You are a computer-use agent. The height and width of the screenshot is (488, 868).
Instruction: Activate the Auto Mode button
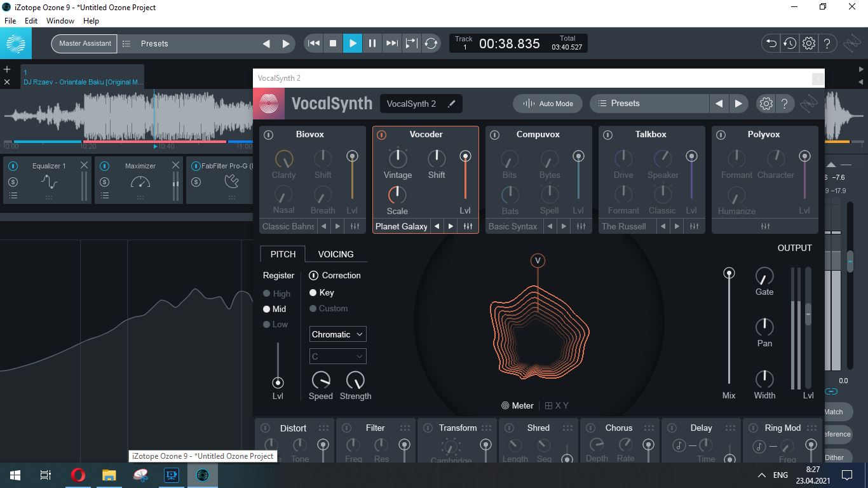click(x=548, y=104)
